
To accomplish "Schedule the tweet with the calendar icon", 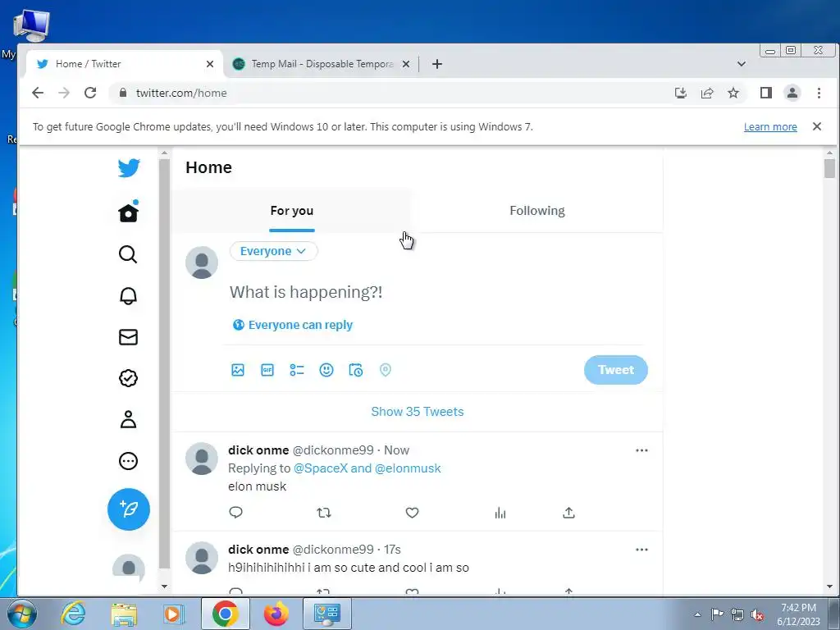I will pyautogui.click(x=356, y=370).
